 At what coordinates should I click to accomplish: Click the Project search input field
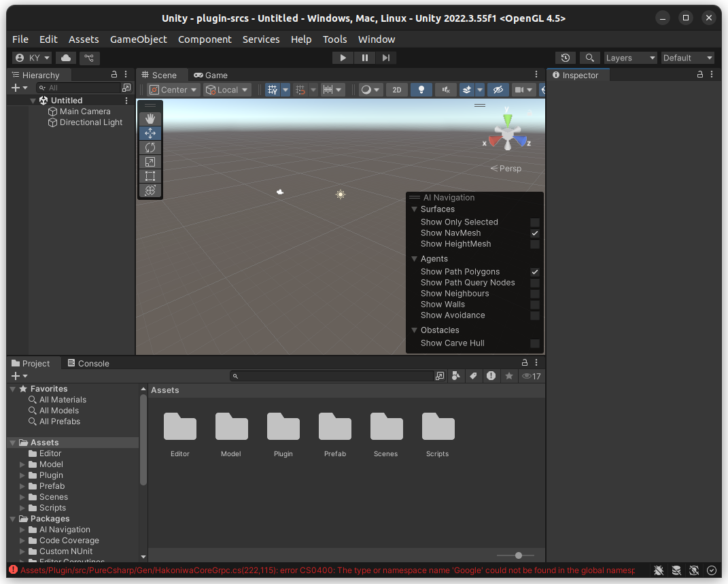[332, 376]
